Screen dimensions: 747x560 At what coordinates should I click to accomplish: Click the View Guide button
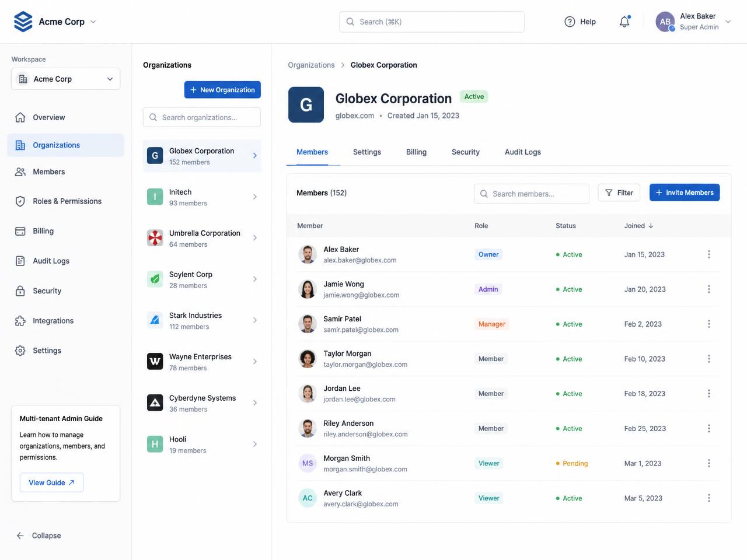52,482
